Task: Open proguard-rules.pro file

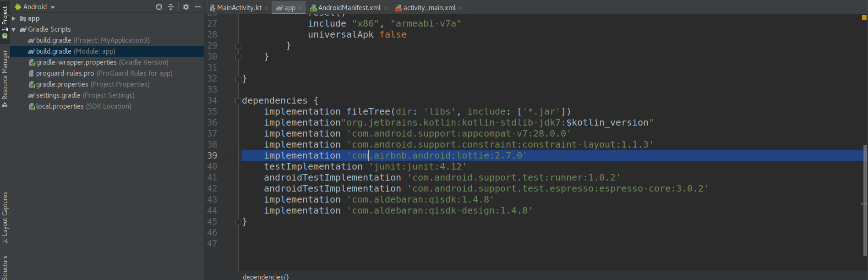Action: pos(100,73)
